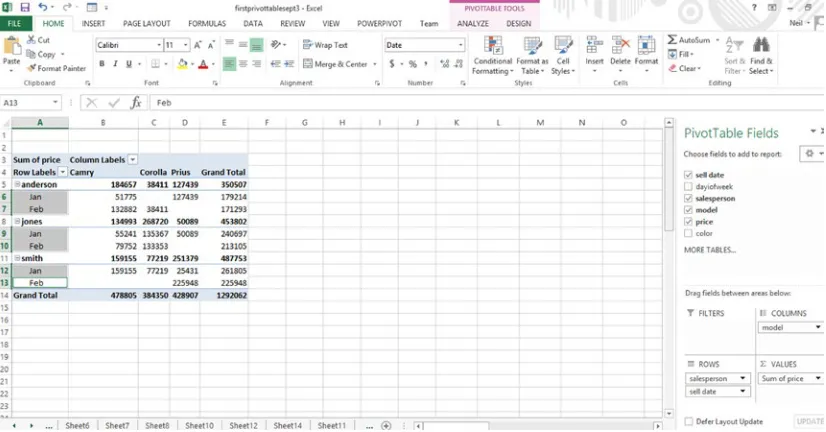The width and height of the screenshot is (826, 432).
Task: Click the Fill button
Action: [681, 54]
